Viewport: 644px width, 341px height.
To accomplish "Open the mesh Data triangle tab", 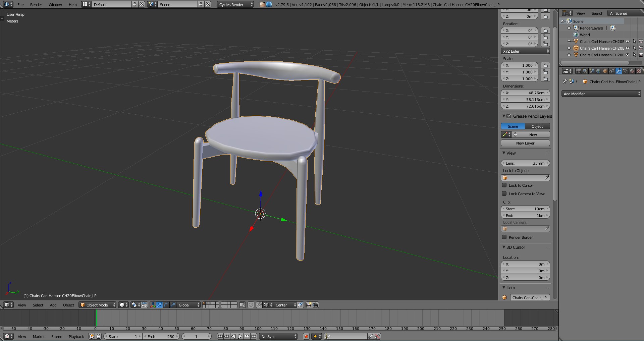I will pyautogui.click(x=625, y=71).
